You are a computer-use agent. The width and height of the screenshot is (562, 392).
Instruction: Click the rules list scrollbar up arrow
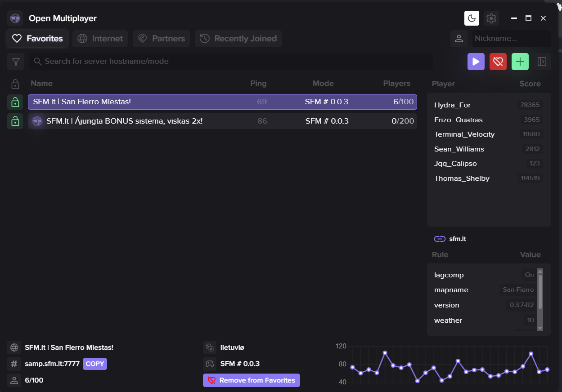click(540, 271)
